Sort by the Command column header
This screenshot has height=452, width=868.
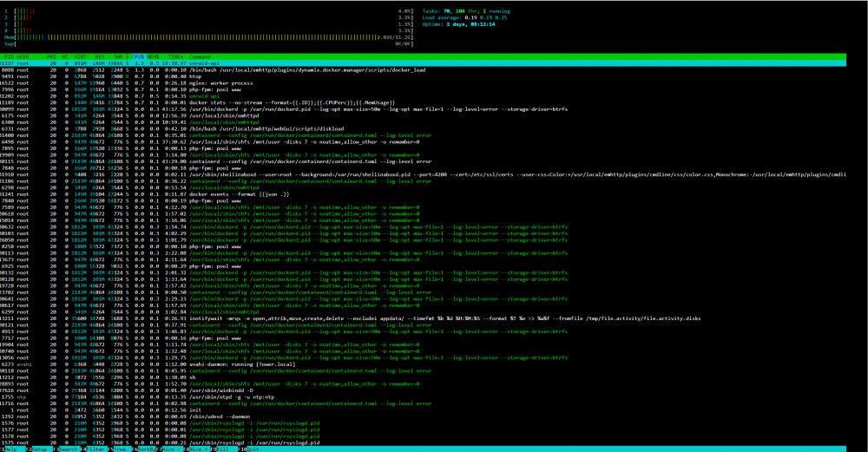pos(200,57)
